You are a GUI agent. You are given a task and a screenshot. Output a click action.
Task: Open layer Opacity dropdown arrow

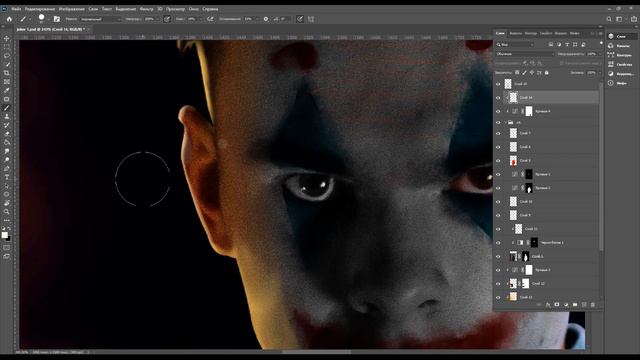[599, 54]
